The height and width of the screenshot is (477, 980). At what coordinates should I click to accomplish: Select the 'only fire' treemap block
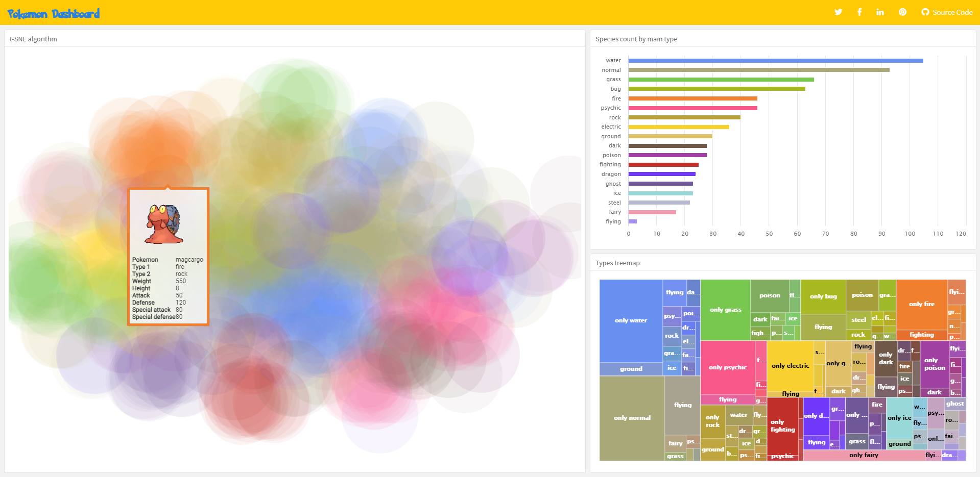921,304
